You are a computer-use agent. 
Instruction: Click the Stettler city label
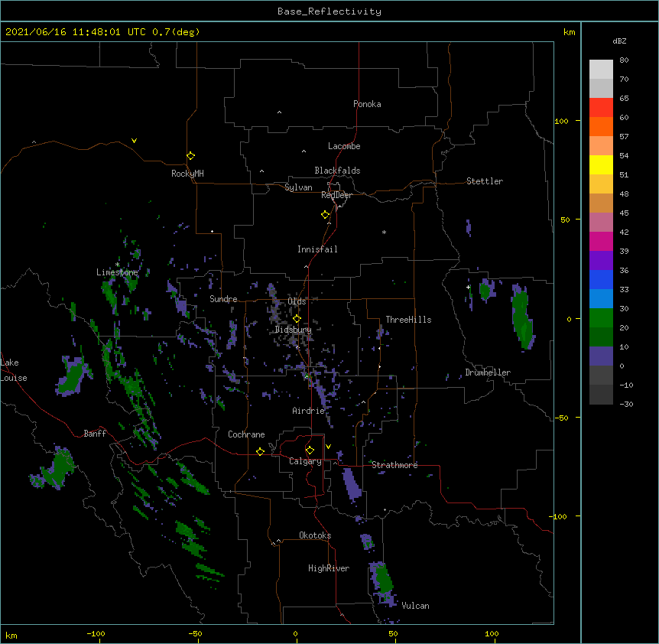coord(485,181)
